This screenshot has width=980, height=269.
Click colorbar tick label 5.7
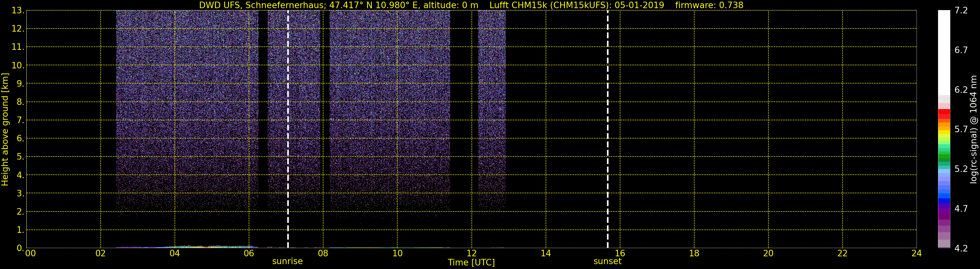tap(961, 130)
